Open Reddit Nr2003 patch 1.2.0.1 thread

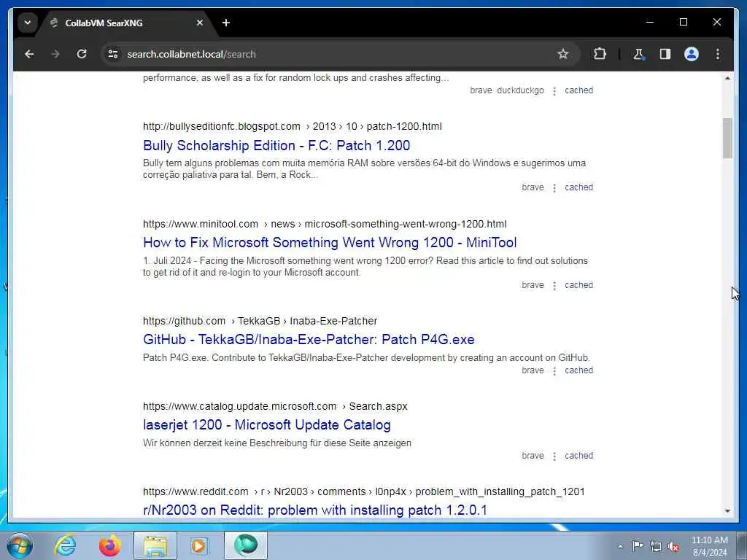[x=315, y=510]
